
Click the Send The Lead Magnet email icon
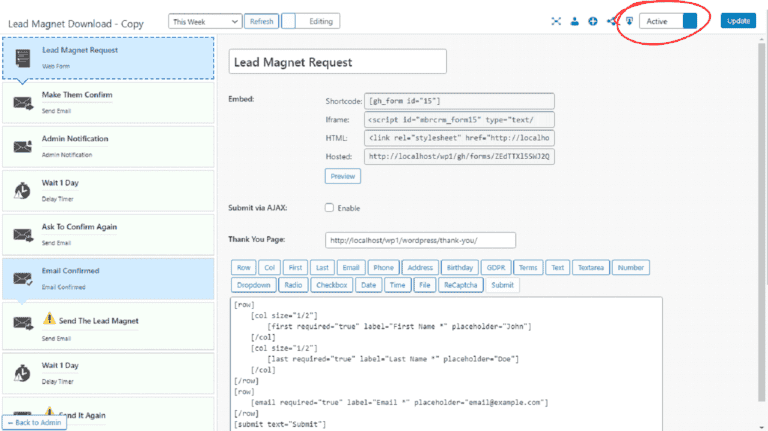pyautogui.click(x=23, y=323)
